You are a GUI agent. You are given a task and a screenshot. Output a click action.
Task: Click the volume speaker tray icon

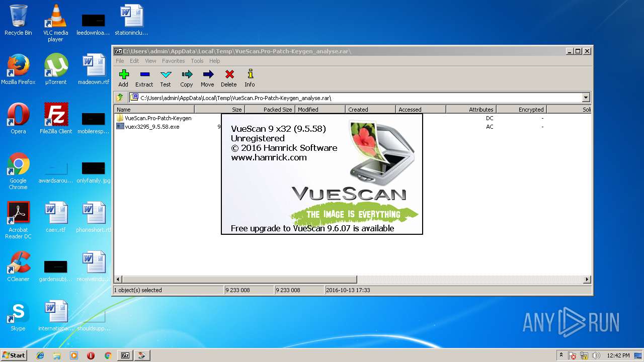[x=596, y=355]
